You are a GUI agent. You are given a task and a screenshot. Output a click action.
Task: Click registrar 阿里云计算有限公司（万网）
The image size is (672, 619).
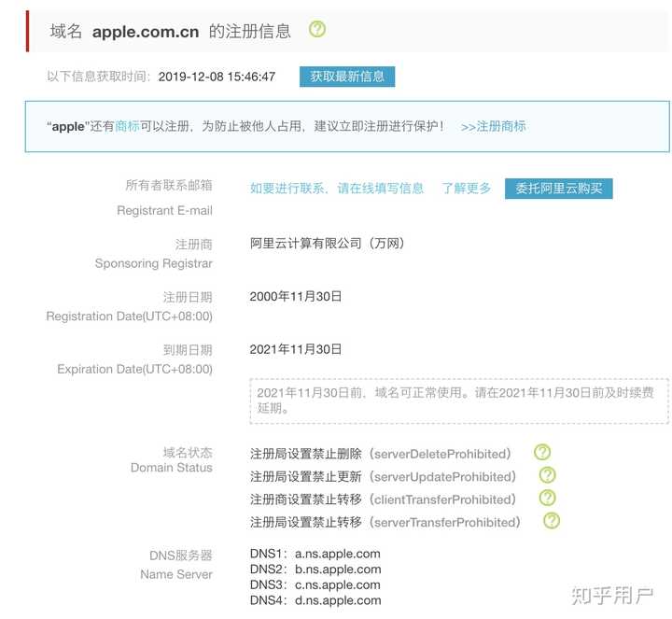coord(328,244)
